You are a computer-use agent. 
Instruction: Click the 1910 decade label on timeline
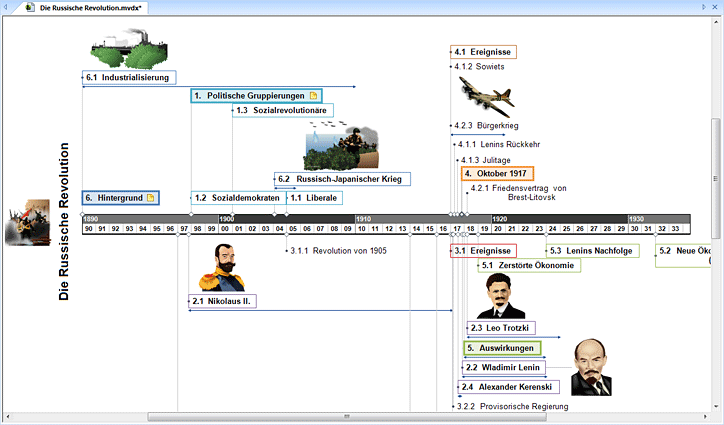pyautogui.click(x=363, y=219)
